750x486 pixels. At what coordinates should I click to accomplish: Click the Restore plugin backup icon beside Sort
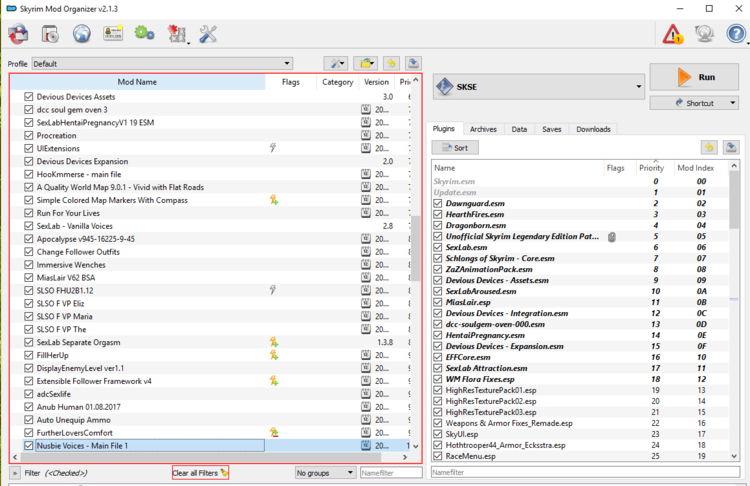(709, 147)
